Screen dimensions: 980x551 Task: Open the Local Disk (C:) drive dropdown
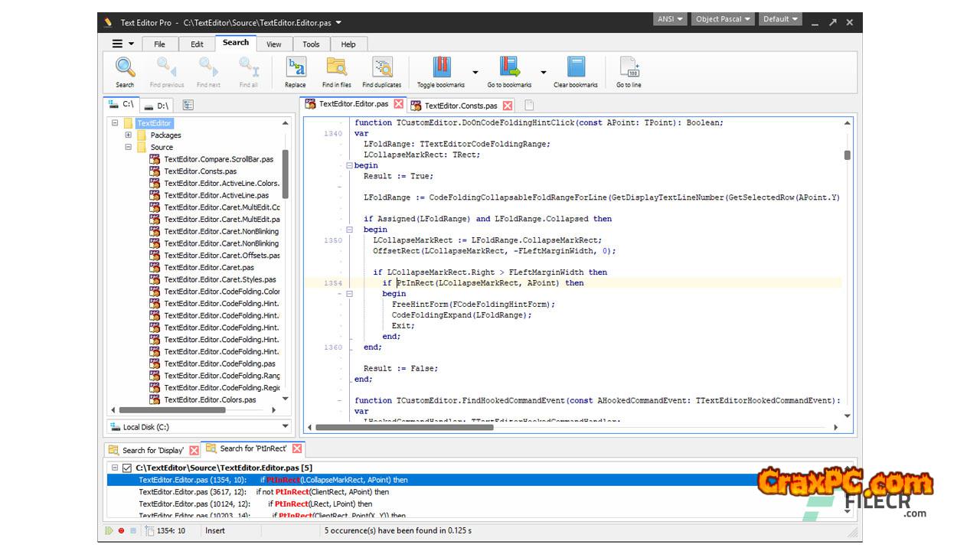285,427
